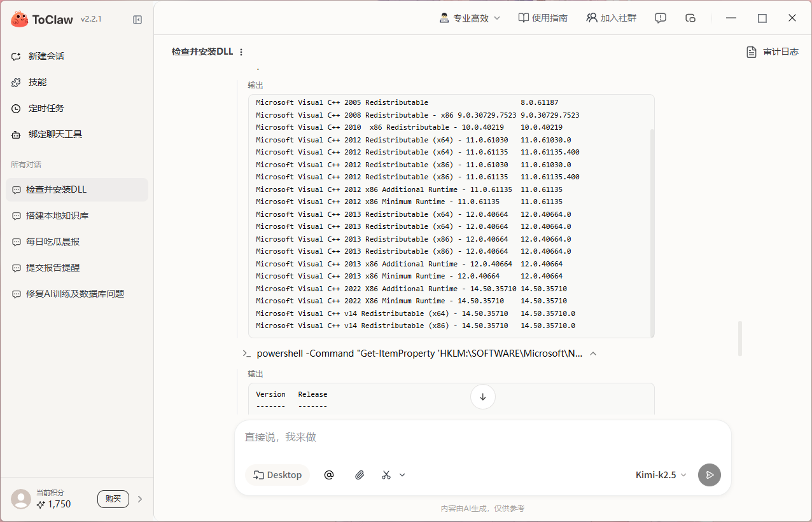Collapse the sidebar with the panel icon
This screenshot has height=522, width=812.
tap(137, 20)
